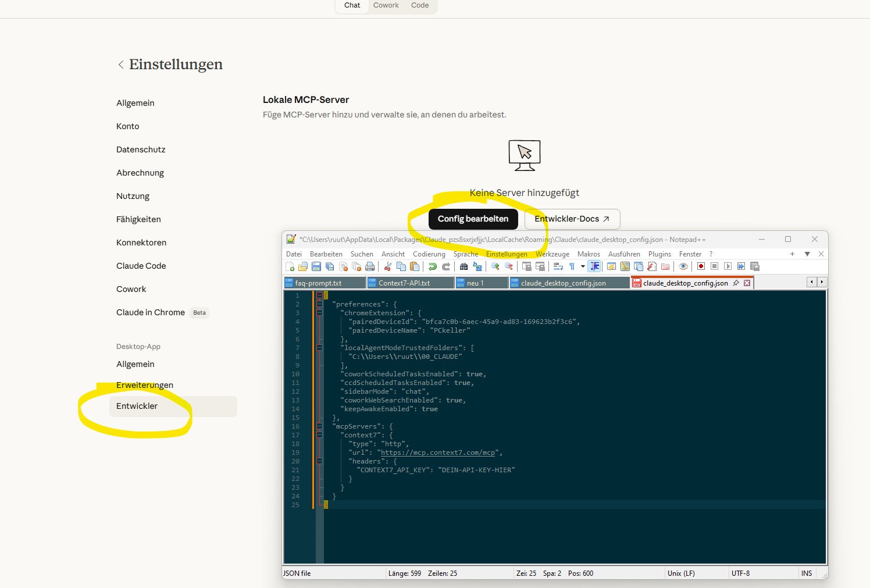This screenshot has width=870, height=588.
Task: Go back using the Einstellungen chevron
Action: [x=121, y=65]
